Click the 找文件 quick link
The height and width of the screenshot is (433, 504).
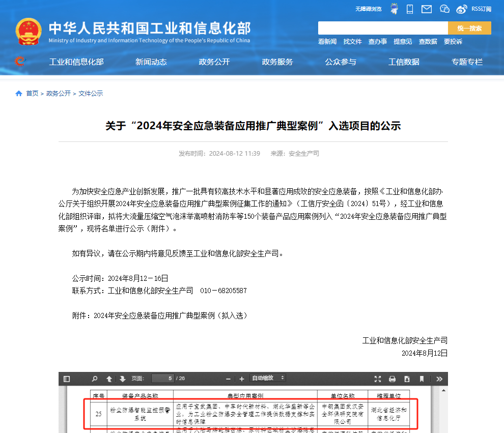point(352,41)
